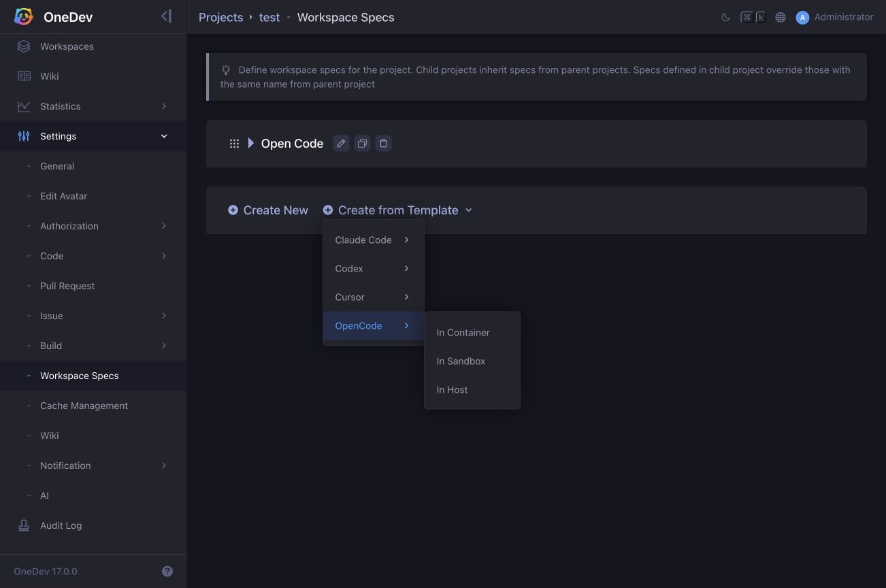Viewport: 886px width, 588px height.
Task: Click the plus icon beside Create New
Action: [233, 210]
